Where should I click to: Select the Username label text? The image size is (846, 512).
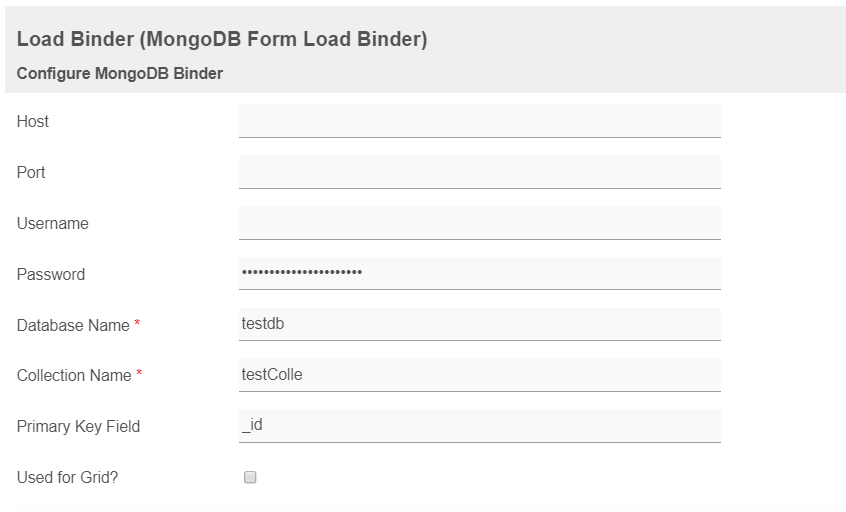pos(53,224)
